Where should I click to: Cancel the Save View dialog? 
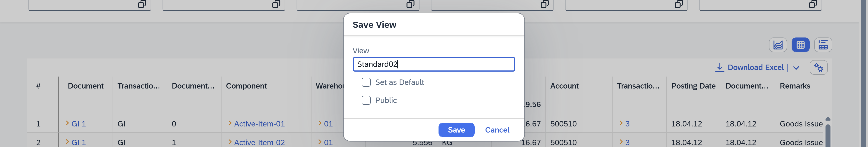click(x=497, y=130)
